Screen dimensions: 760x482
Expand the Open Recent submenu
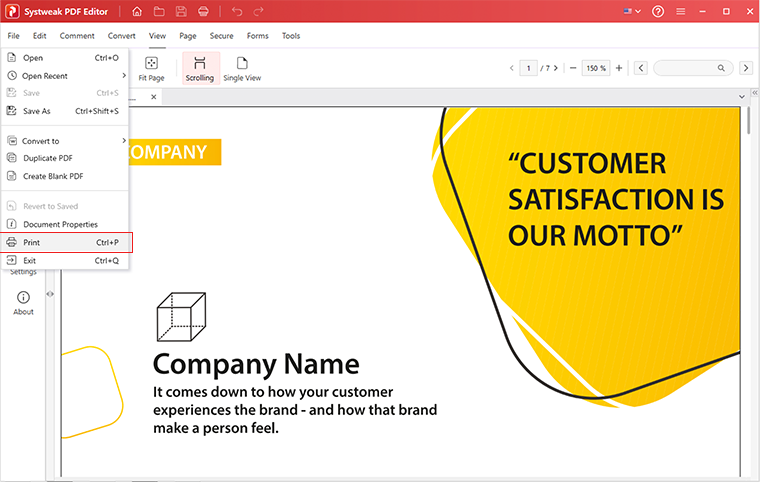pos(64,76)
